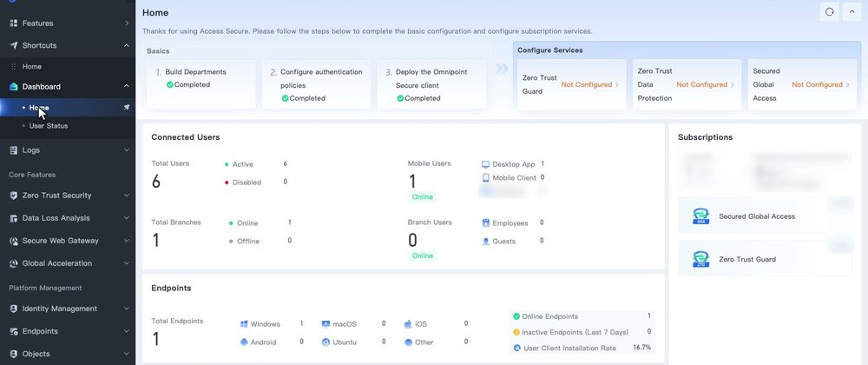Click the Android icon in Endpoints

click(244, 342)
